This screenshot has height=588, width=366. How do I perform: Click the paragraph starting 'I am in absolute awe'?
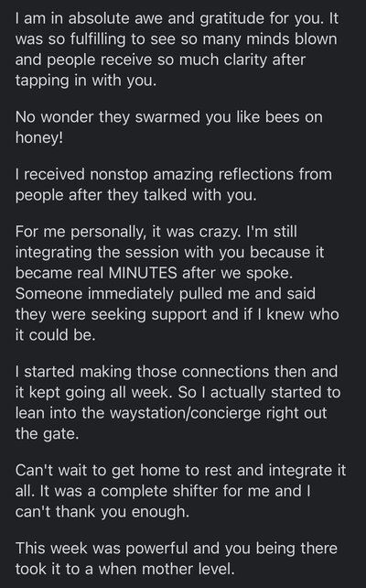(x=177, y=49)
